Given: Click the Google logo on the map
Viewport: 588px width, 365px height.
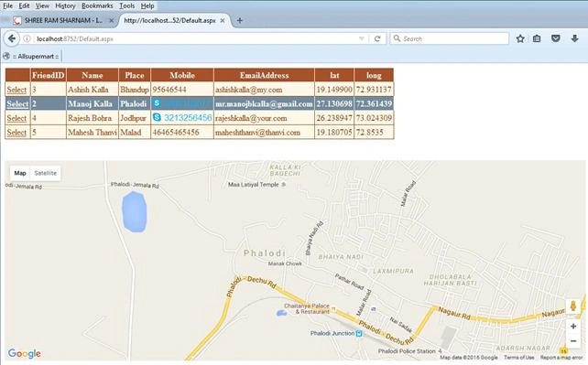Looking at the screenshot, I should pyautogui.click(x=25, y=353).
